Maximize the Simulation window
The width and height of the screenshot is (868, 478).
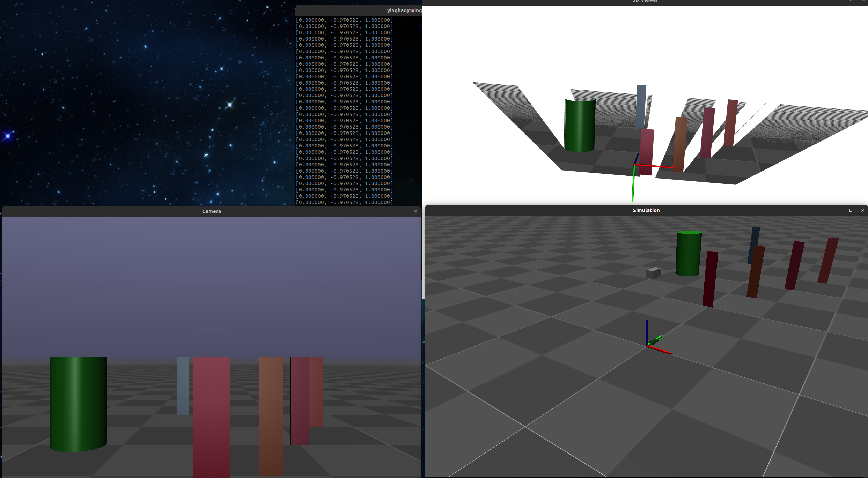click(x=851, y=210)
